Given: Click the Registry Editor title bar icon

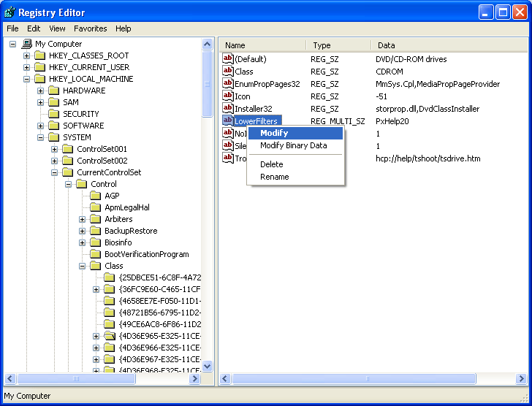Looking at the screenshot, I should click(9, 12).
